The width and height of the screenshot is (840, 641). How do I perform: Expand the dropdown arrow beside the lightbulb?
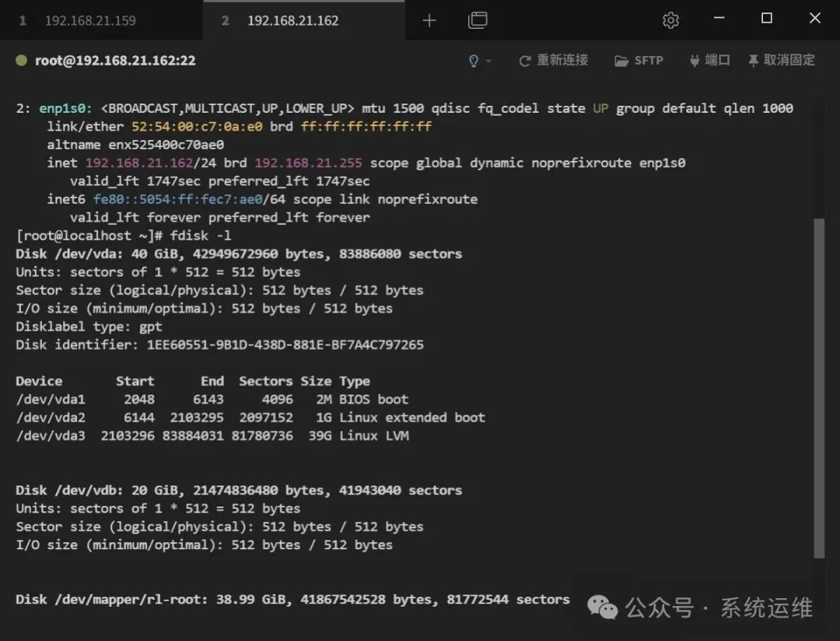click(x=488, y=61)
